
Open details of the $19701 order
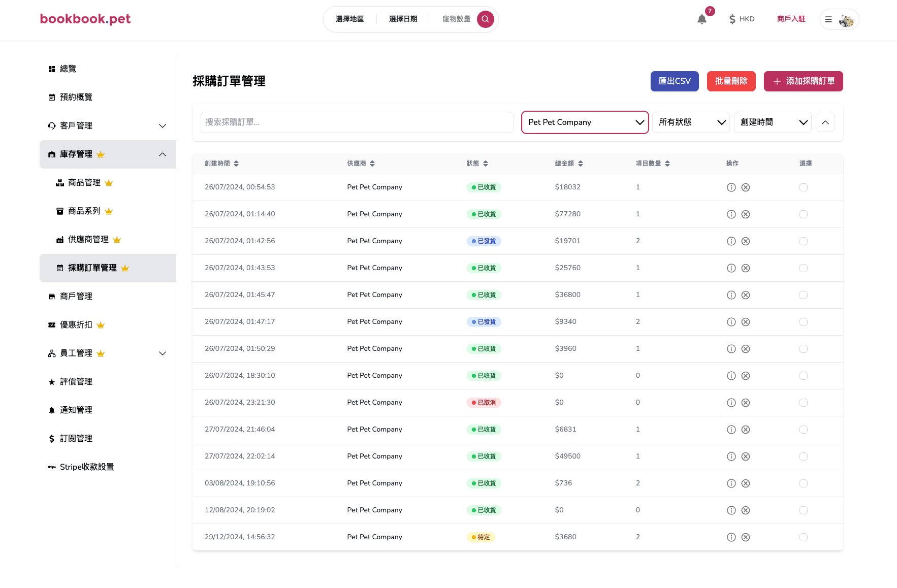[731, 241]
